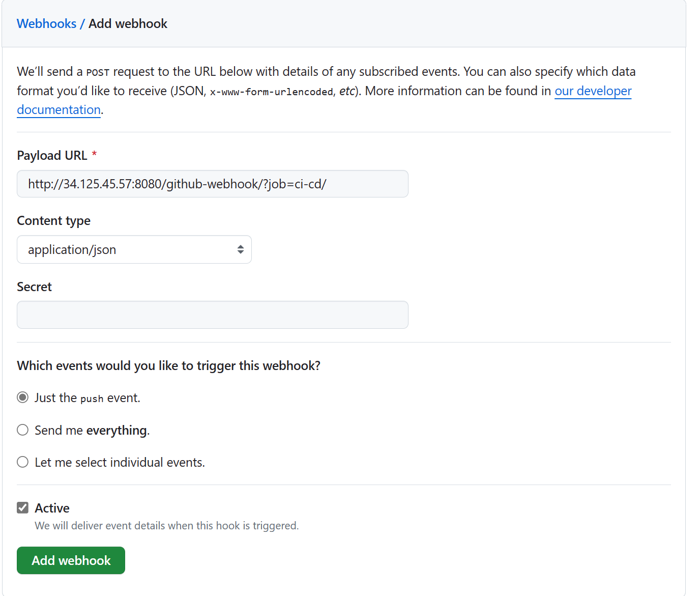The image size is (700, 596).
Task: Click the Send me everything label
Action: [92, 431]
